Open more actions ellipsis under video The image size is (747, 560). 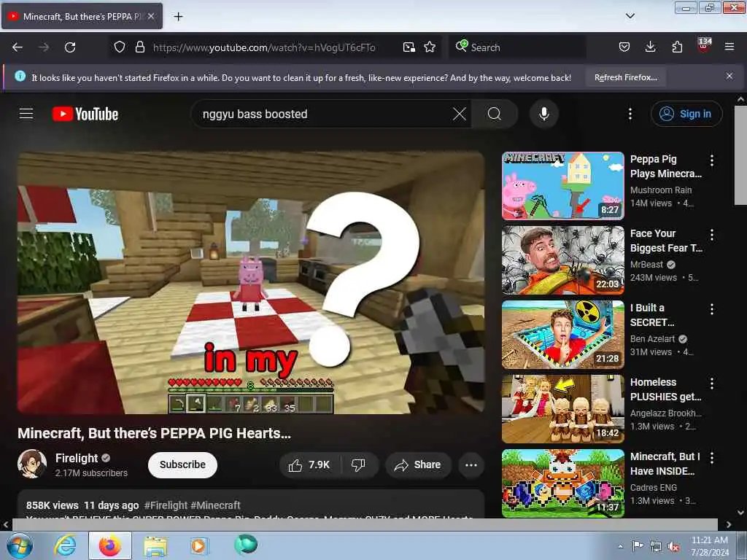click(471, 464)
